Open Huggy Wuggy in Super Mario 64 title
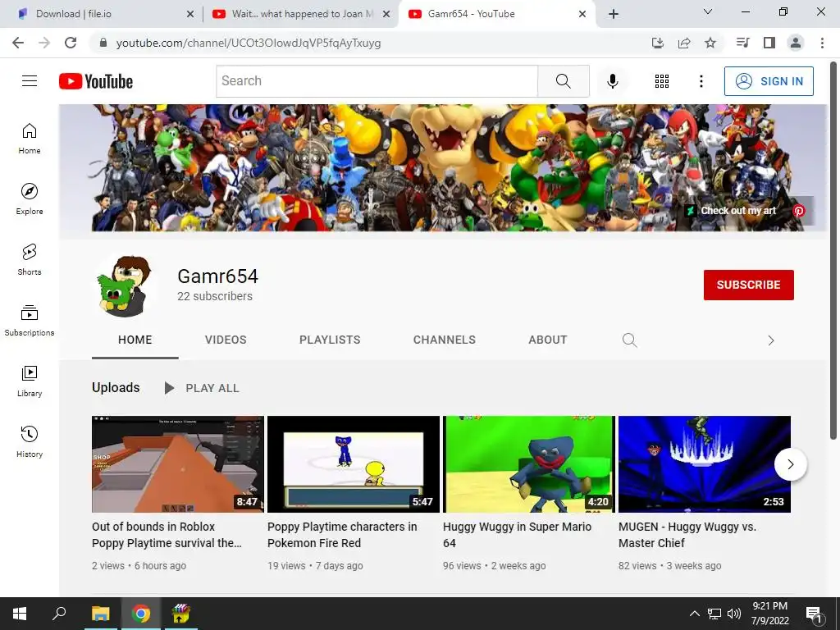Screen dimensions: 840x630 [517, 535]
